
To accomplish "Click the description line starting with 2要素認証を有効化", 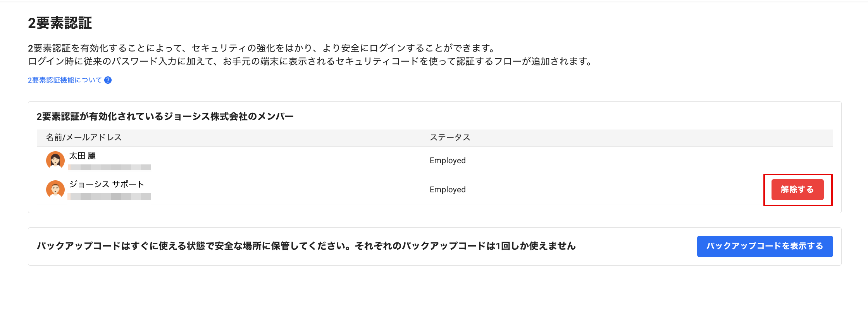I will coord(262,48).
